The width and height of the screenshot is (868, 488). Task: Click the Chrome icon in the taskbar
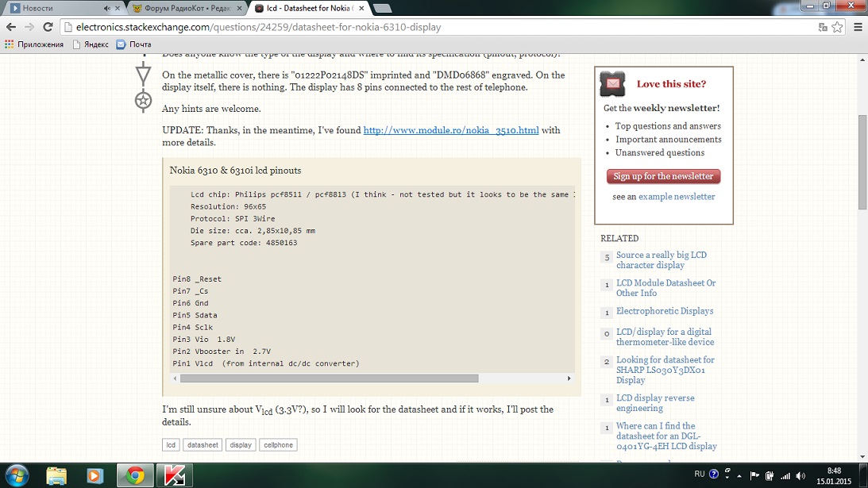tap(134, 475)
